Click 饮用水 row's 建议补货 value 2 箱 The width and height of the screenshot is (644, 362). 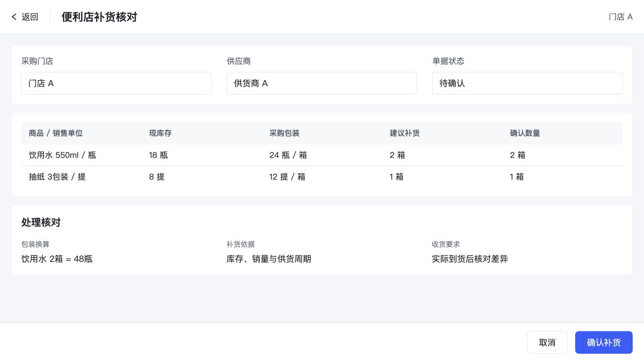pos(397,155)
